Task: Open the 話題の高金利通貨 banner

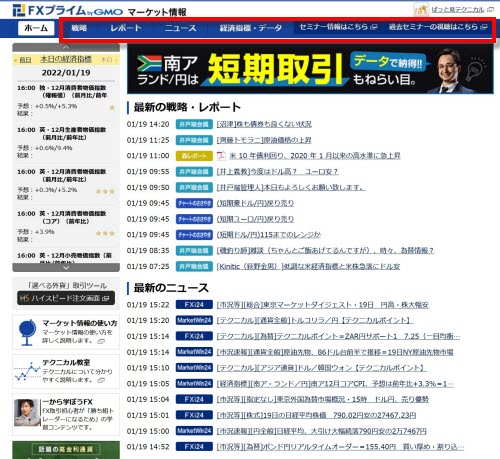Action: click(x=66, y=450)
